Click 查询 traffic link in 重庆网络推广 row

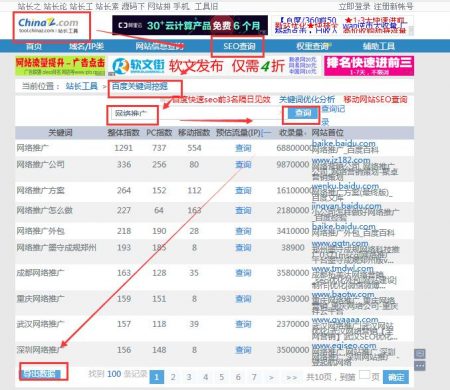point(243,299)
